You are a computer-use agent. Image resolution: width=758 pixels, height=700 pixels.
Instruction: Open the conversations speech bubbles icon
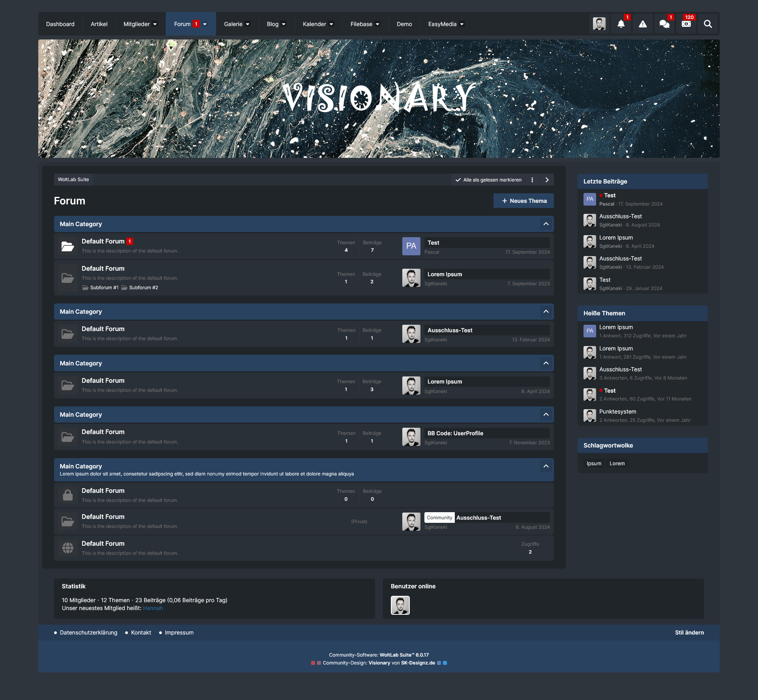664,24
